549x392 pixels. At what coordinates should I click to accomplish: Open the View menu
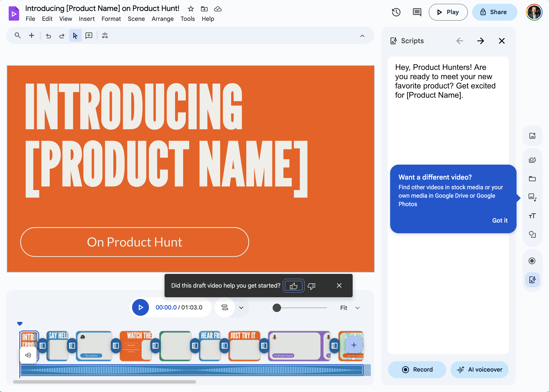tap(66, 19)
